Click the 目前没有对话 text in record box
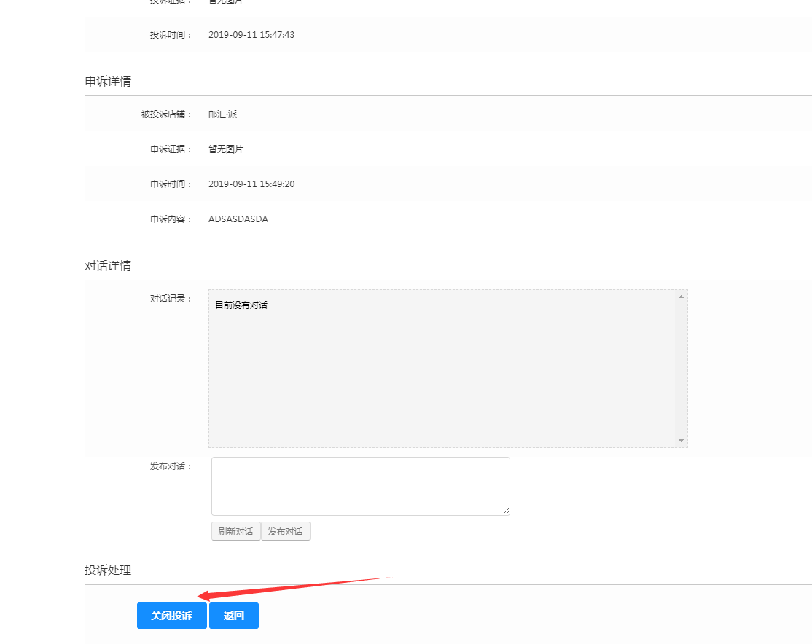 (241, 305)
